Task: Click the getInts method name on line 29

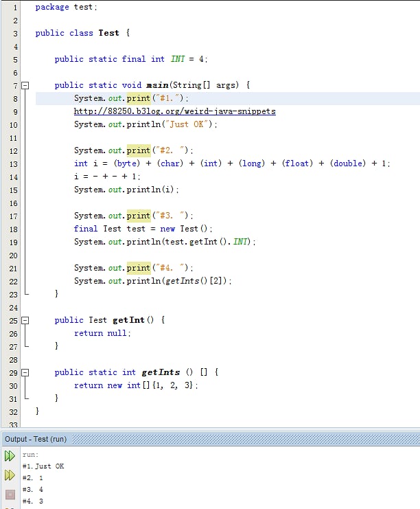Action: point(161,372)
